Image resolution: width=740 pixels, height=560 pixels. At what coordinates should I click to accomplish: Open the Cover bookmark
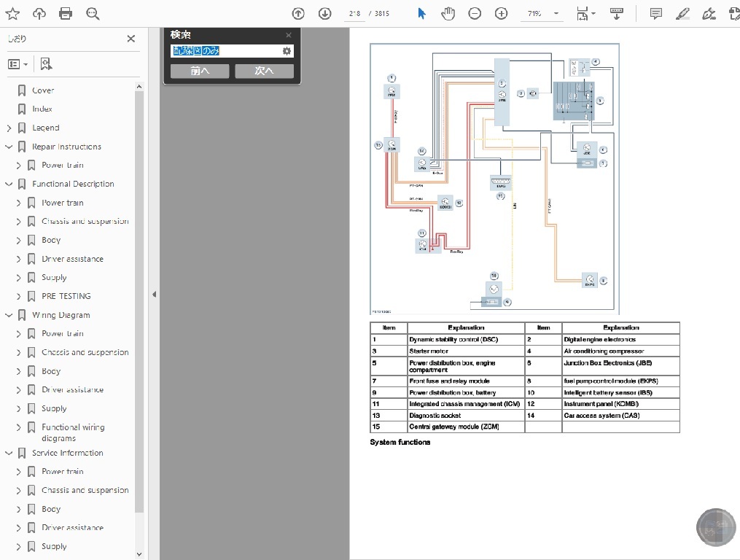[43, 90]
